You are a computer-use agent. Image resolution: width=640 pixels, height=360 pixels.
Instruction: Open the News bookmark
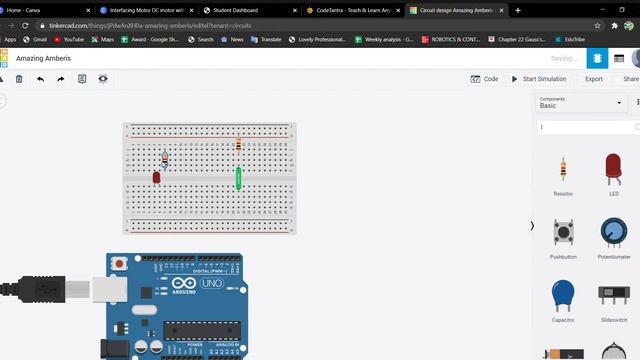(232, 39)
